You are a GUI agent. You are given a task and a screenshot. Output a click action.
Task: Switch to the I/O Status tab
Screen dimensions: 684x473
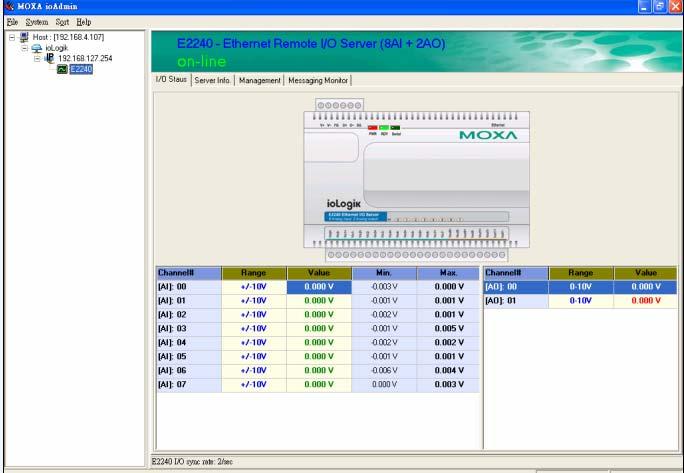pos(171,79)
